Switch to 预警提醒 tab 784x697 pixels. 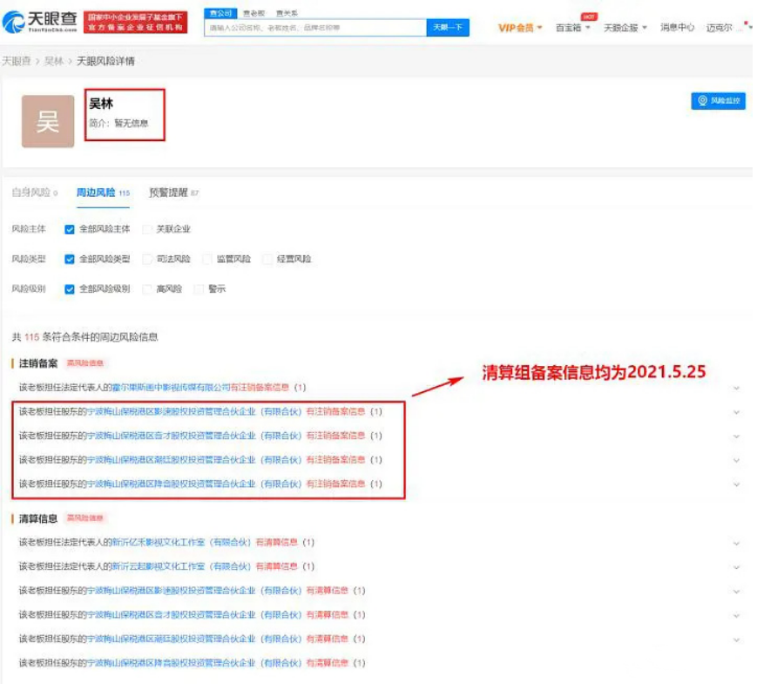pos(173,193)
